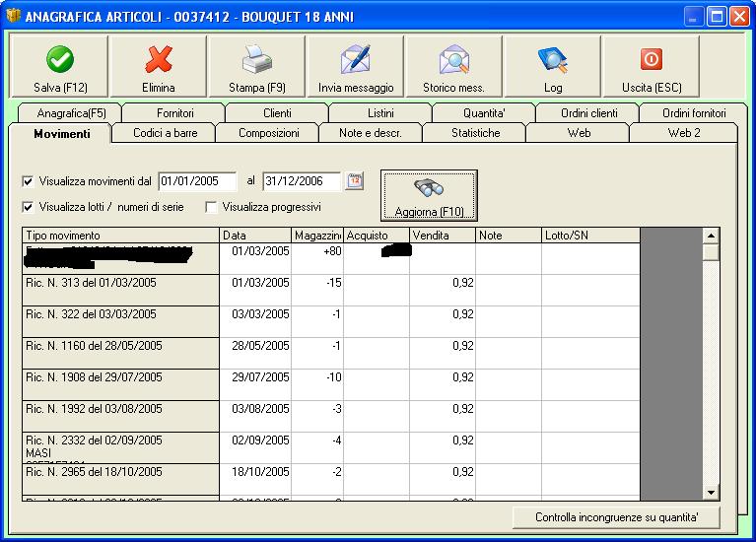Click the start date field 01/01/2005

196,181
